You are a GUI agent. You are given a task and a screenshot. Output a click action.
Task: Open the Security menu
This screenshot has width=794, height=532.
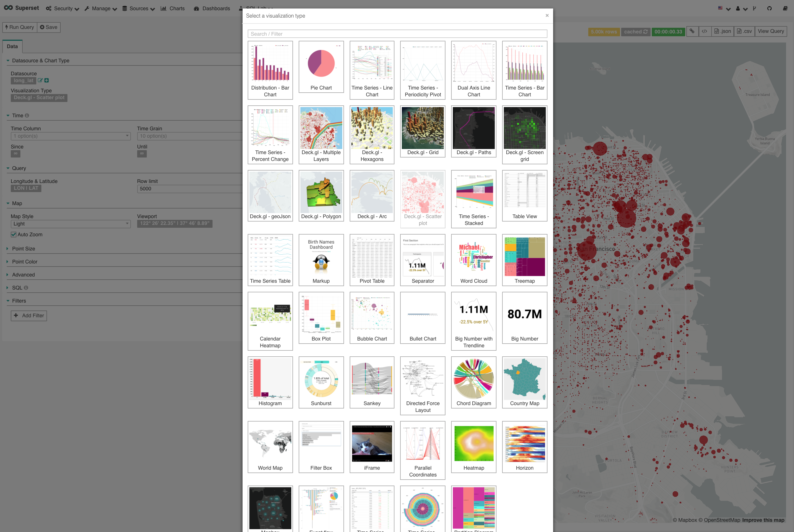63,8
